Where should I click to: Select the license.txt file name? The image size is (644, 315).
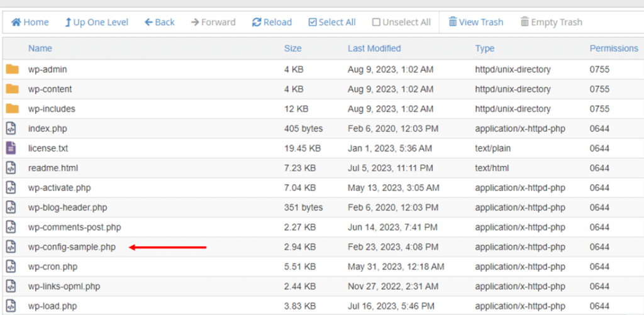pos(48,148)
